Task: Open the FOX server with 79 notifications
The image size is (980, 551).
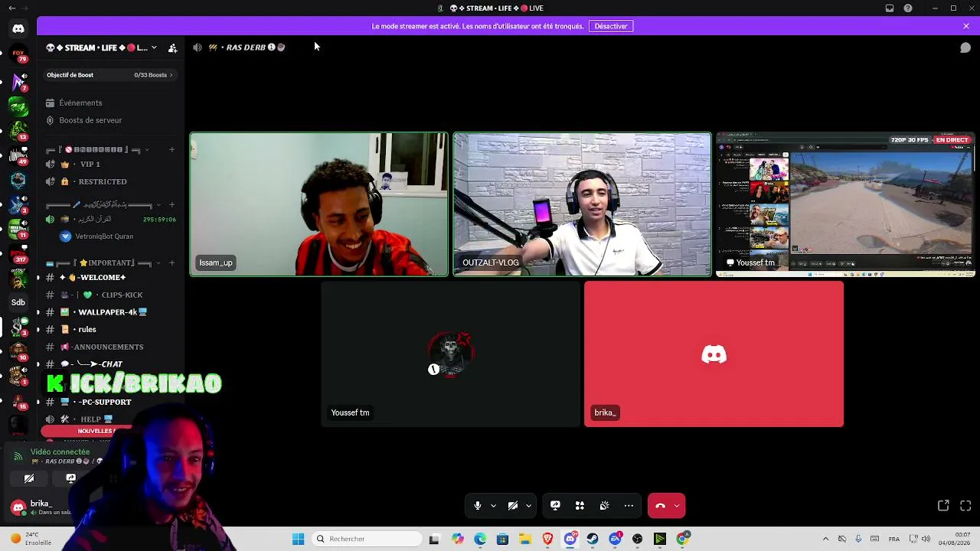Action: pyautogui.click(x=18, y=55)
